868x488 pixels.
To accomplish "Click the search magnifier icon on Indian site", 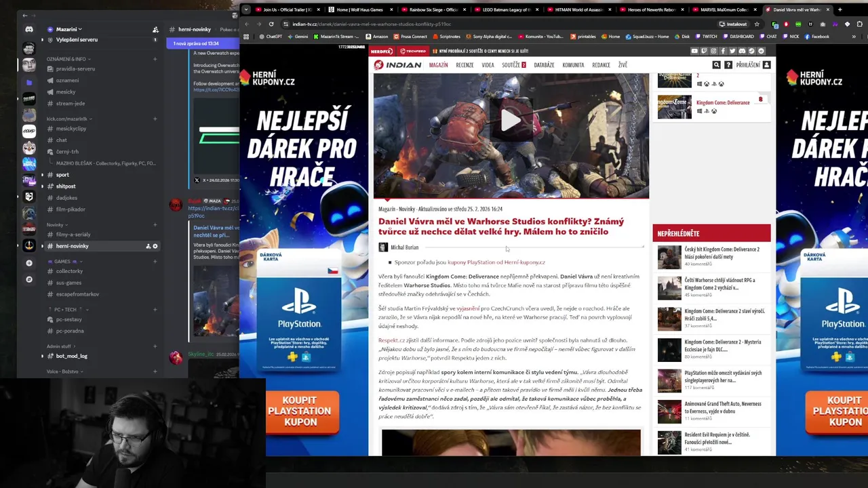I will 716,65.
